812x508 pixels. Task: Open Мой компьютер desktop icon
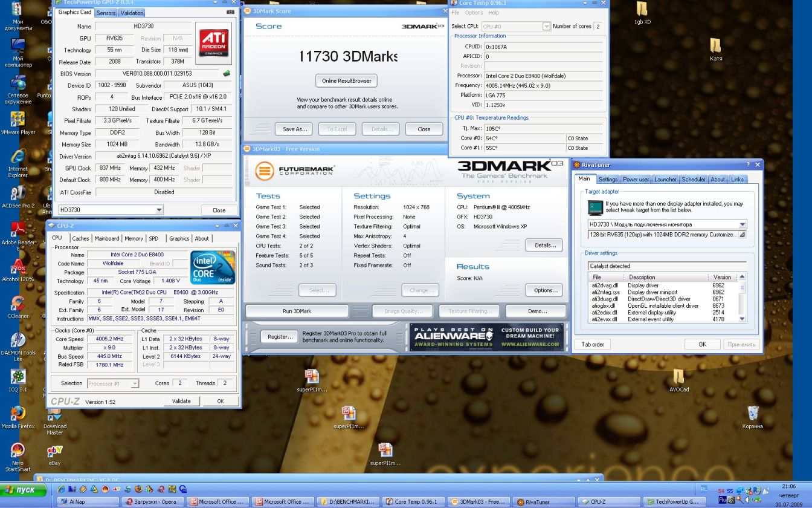(x=18, y=53)
